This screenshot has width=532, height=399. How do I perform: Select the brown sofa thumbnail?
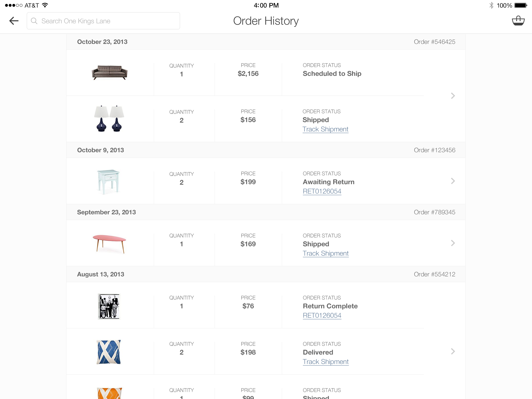click(x=109, y=72)
